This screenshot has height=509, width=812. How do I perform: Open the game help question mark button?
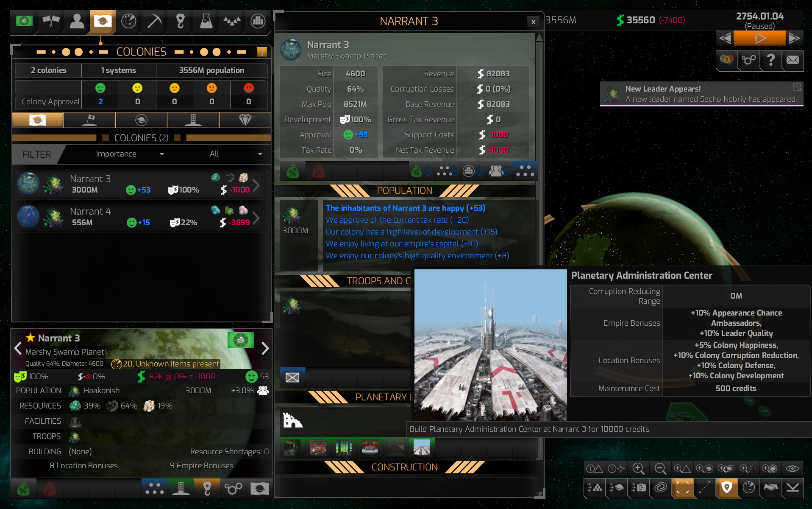[770, 60]
